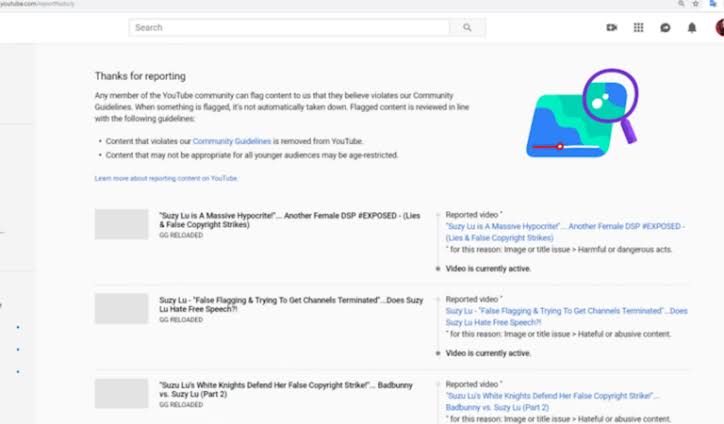Click the "Thanks for reporting" heading
The height and width of the screenshot is (424, 724).
coord(140,76)
